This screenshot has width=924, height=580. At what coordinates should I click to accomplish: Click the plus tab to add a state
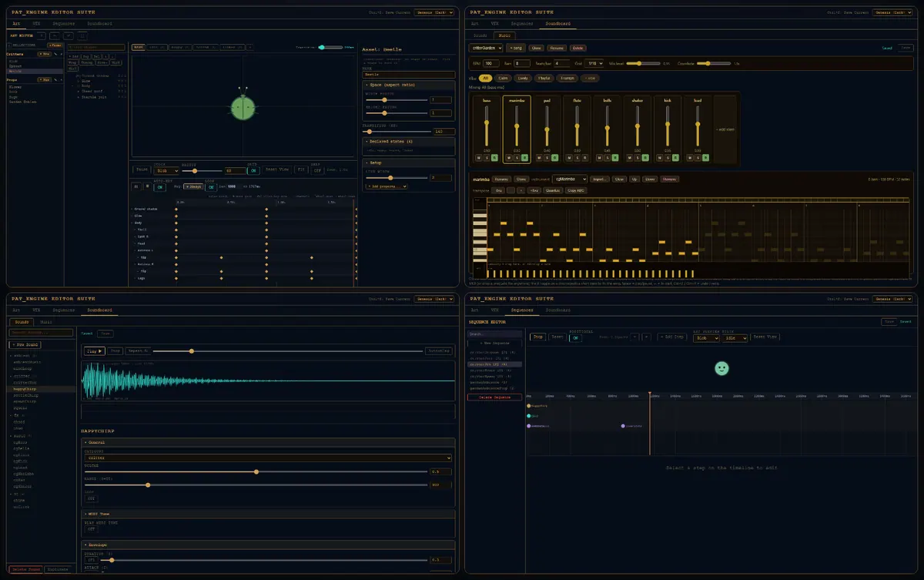250,47
